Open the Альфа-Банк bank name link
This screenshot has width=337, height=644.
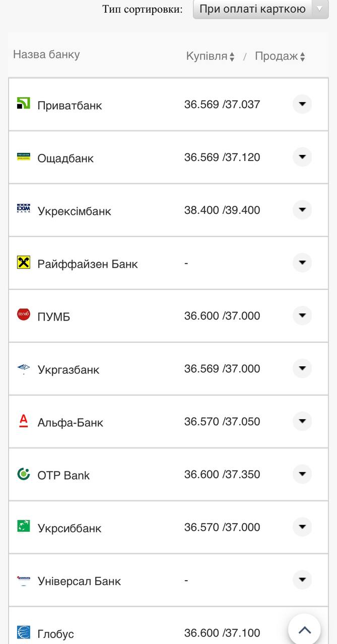coord(70,423)
